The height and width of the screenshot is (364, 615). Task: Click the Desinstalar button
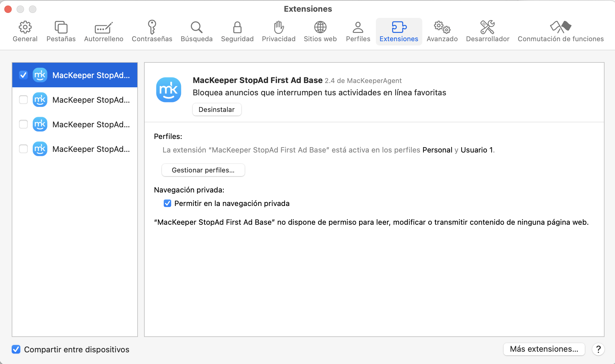pyautogui.click(x=217, y=109)
